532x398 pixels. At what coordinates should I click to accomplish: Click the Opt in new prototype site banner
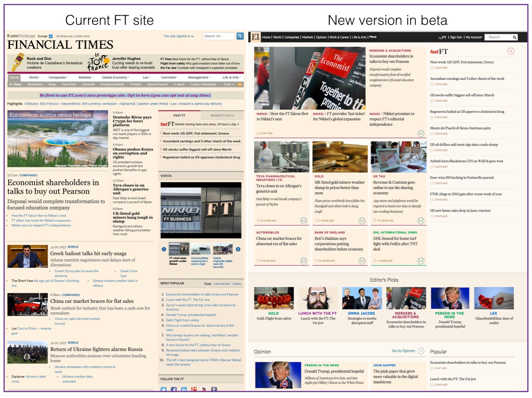(126, 95)
